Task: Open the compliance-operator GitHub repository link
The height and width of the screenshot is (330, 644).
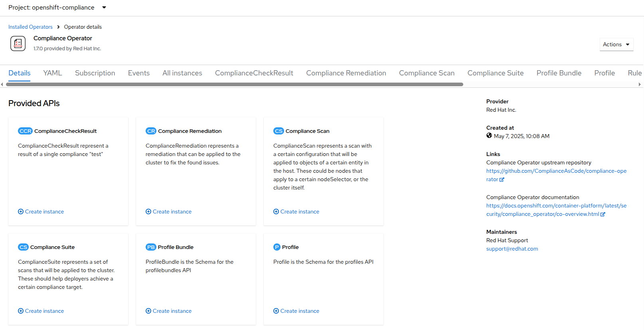Action: tap(556, 171)
